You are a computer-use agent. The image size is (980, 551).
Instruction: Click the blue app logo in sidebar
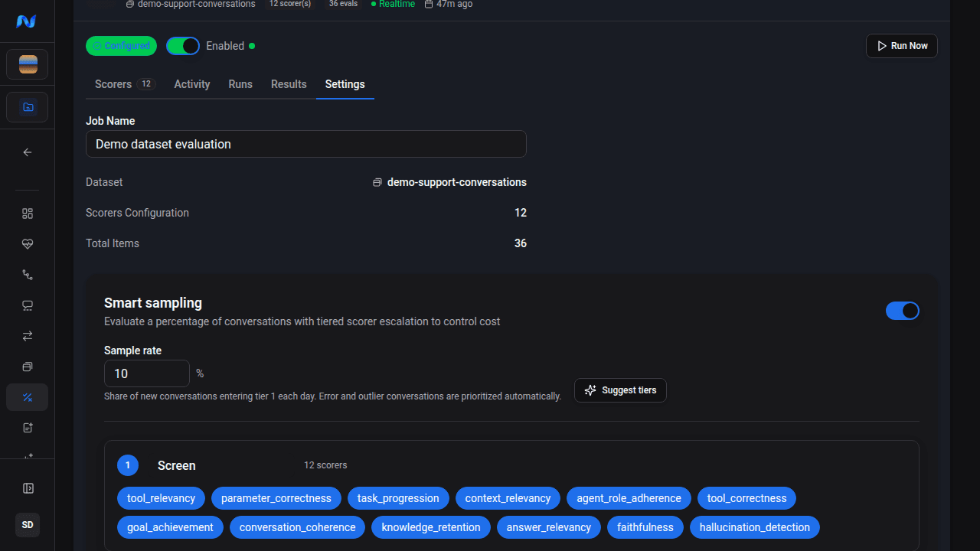(27, 21)
